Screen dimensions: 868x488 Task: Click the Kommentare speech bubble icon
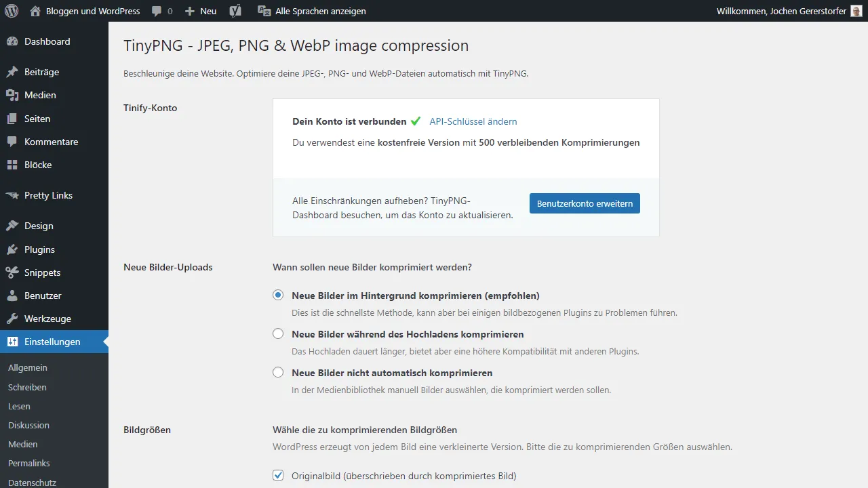[12, 142]
